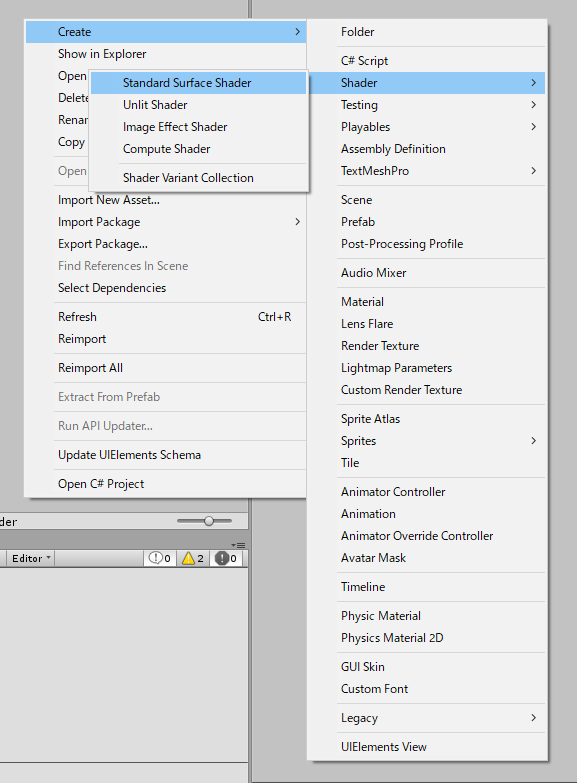Screen dimensions: 577x783
Task: Click Refresh in the context menu
Action: click(166, 317)
